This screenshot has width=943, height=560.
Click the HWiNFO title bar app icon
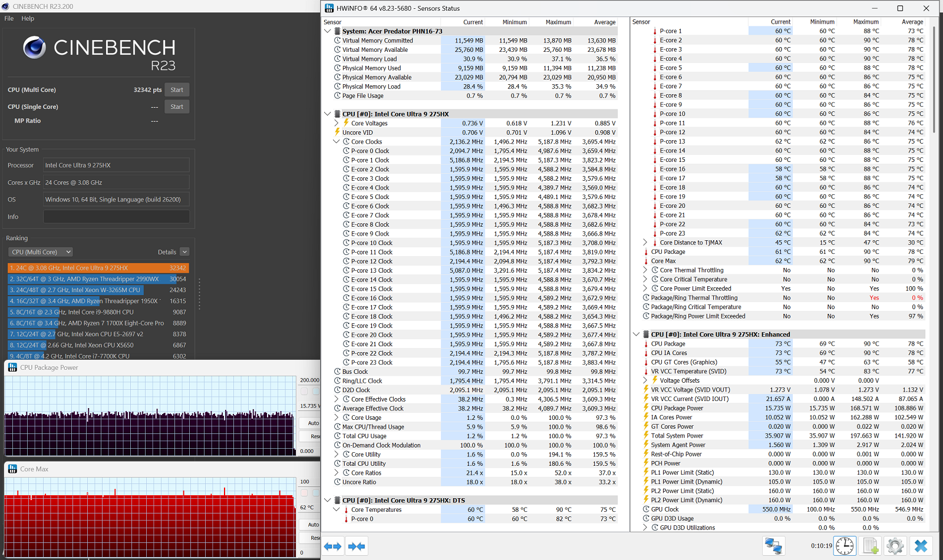[329, 8]
